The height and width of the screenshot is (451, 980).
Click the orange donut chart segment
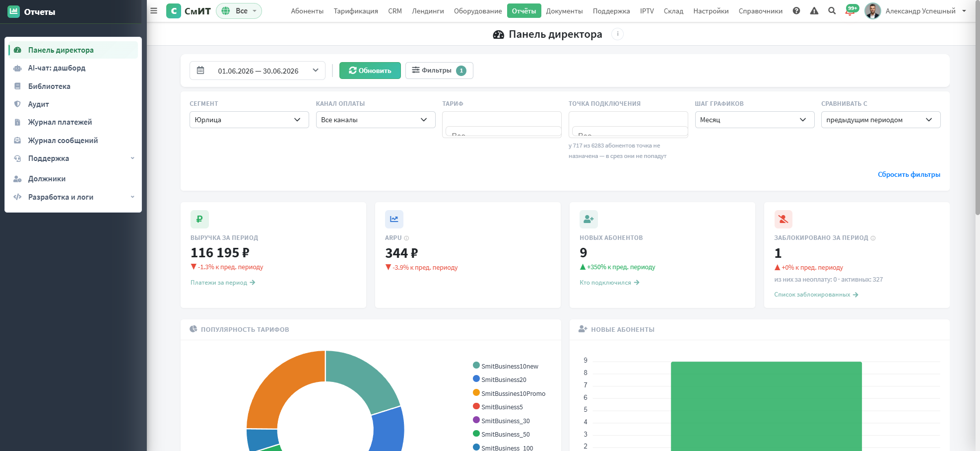coord(278,386)
